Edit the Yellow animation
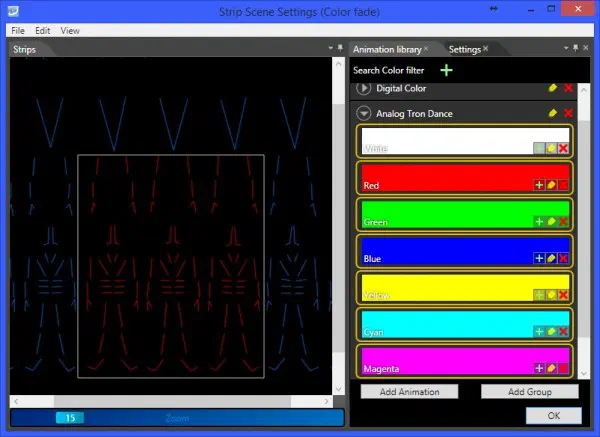This screenshot has height=437, width=600. [x=551, y=295]
